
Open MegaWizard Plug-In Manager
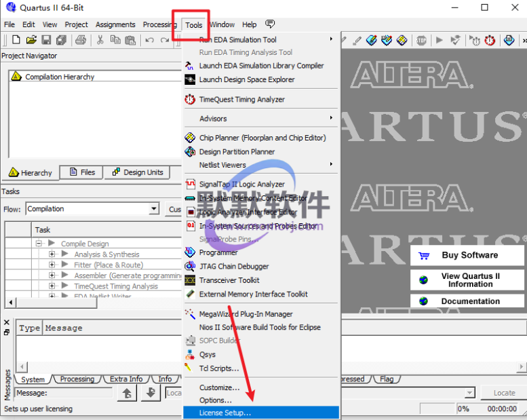261,314
